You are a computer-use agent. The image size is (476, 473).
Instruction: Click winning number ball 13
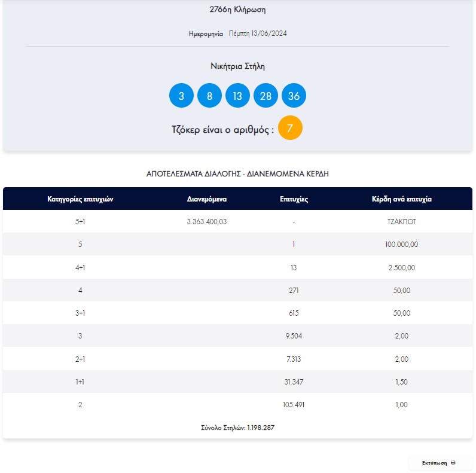coord(237,96)
